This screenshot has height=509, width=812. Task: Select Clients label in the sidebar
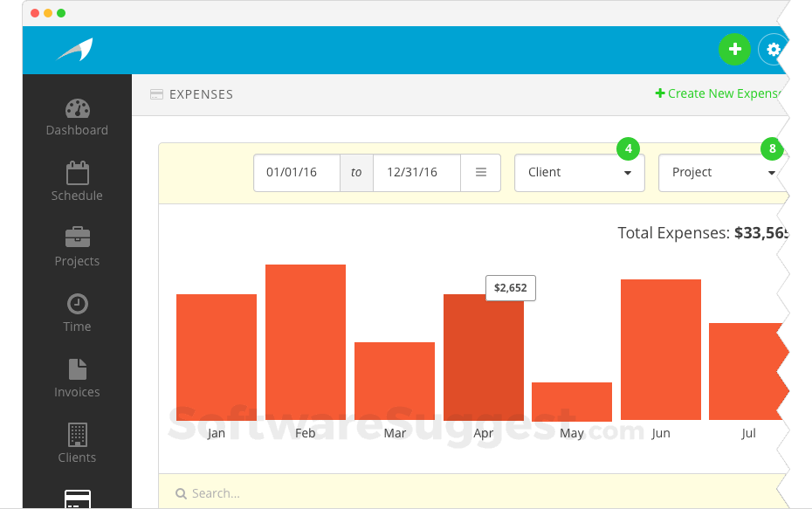point(77,457)
